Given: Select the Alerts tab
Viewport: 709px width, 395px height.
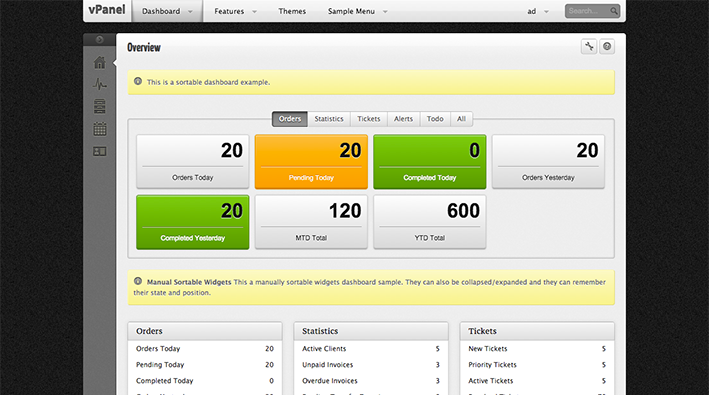Looking at the screenshot, I should pos(403,119).
